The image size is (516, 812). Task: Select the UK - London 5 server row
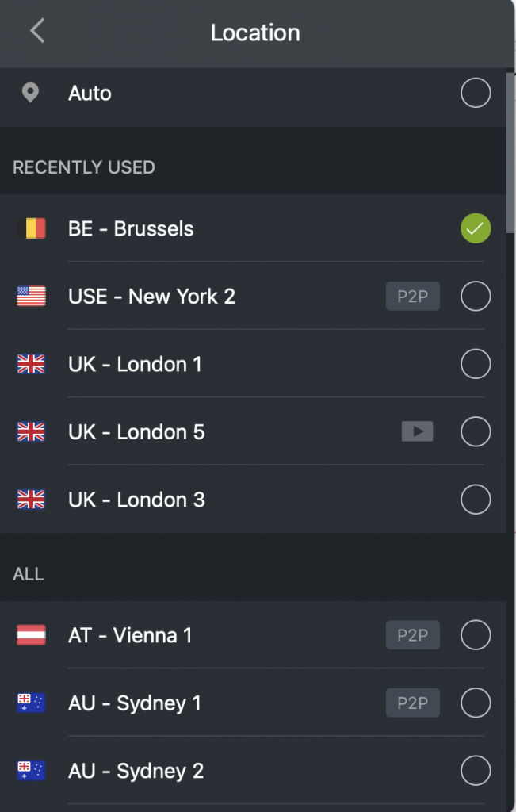[238, 431]
